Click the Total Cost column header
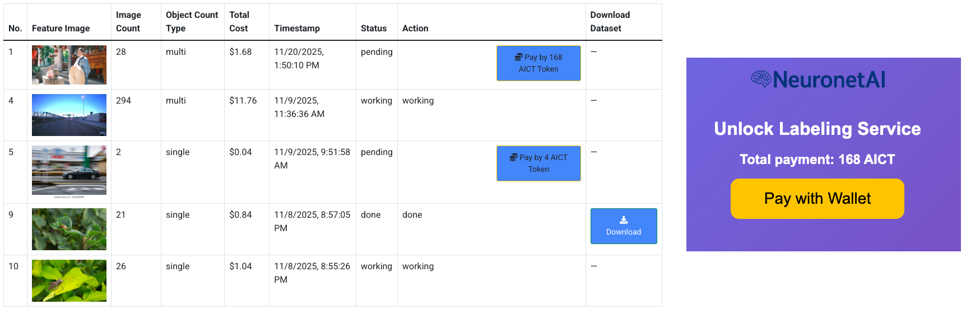This screenshot has height=309, width=980. (x=239, y=22)
